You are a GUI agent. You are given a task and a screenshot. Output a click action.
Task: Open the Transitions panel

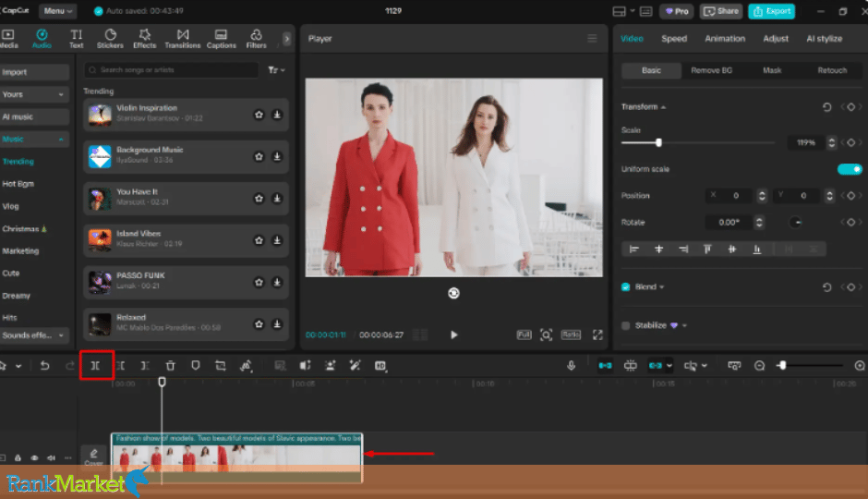coord(183,39)
